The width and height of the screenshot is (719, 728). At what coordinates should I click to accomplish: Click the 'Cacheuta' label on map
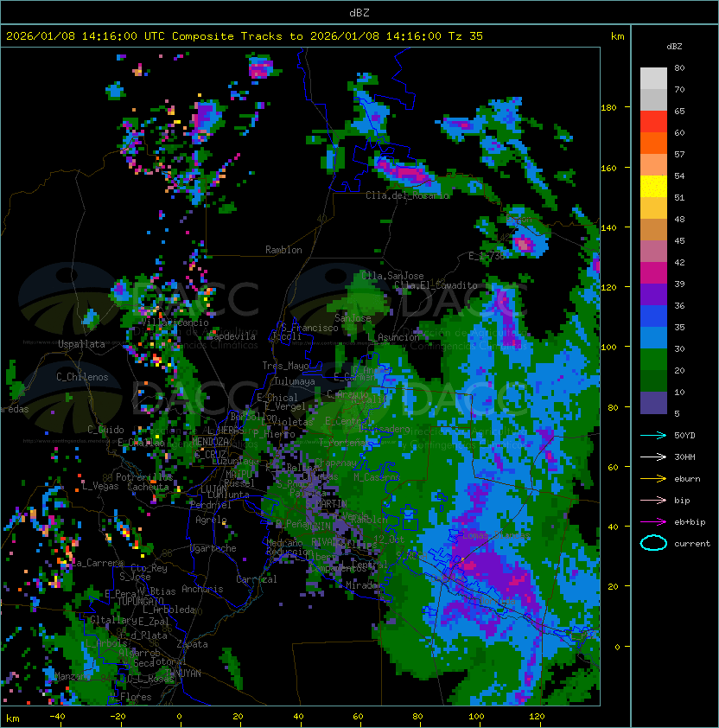(148, 487)
